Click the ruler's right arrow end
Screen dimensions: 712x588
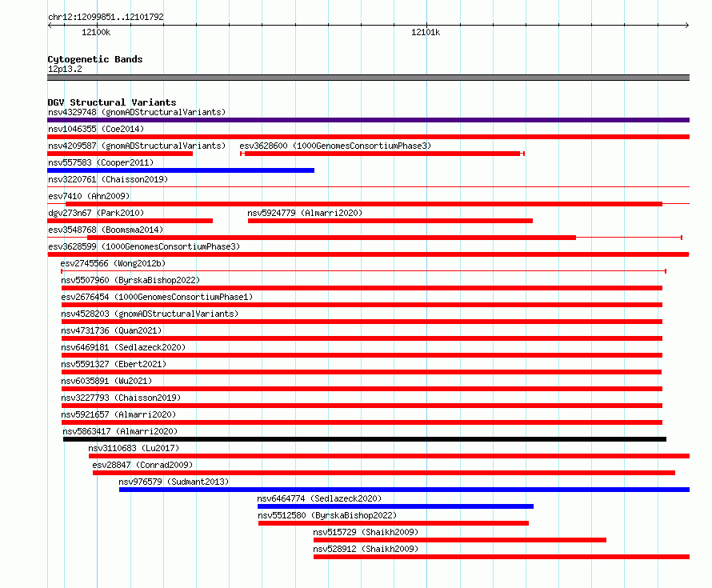(x=686, y=25)
